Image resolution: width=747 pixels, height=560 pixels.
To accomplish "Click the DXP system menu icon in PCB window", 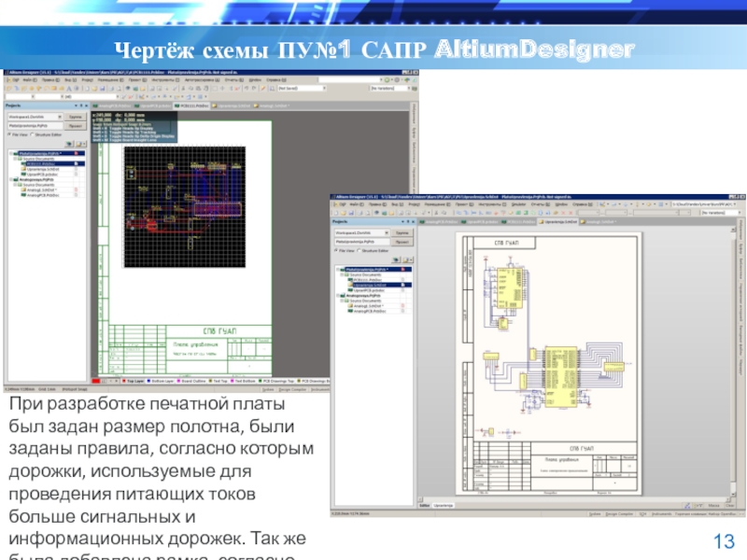I will 10,79.
